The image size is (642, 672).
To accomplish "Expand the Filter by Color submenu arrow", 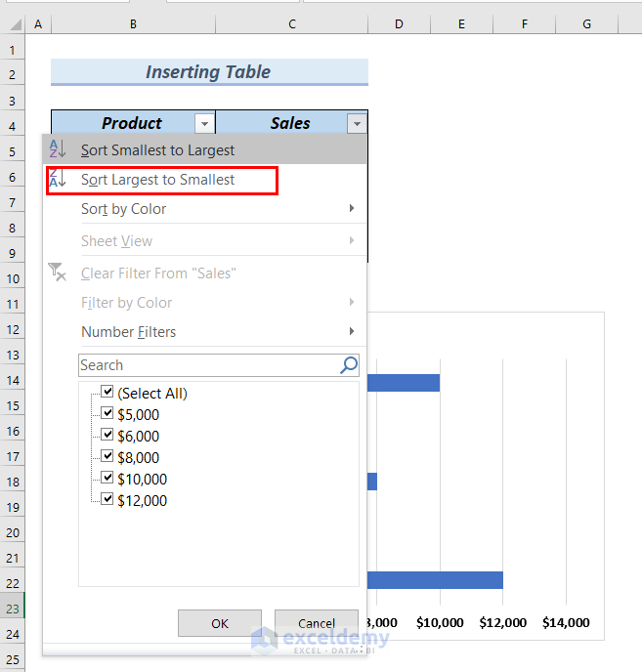I will 352,302.
